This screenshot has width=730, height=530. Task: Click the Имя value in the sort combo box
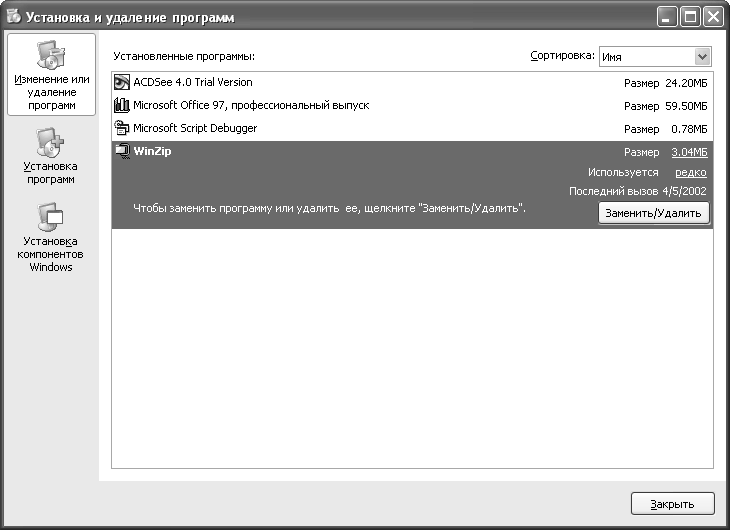point(612,57)
